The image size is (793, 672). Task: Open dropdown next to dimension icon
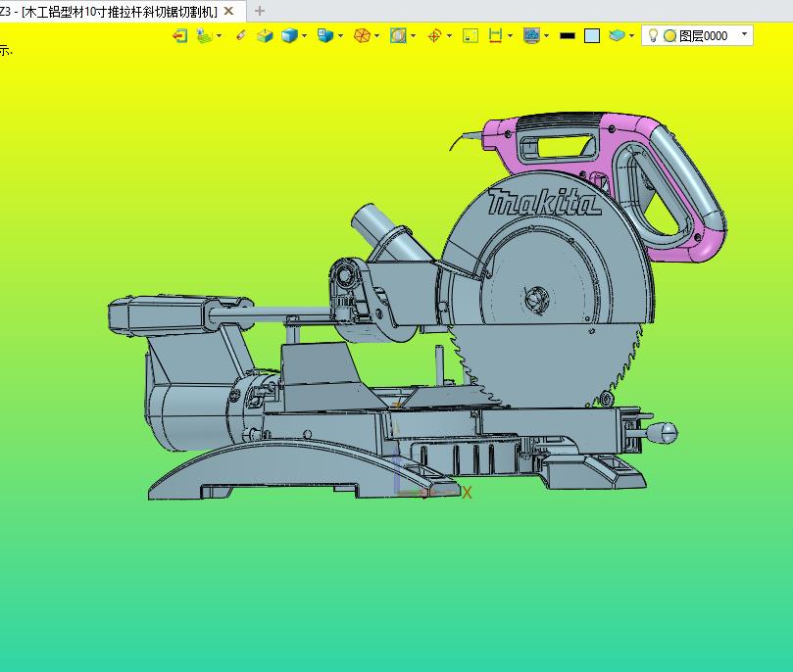[510, 36]
